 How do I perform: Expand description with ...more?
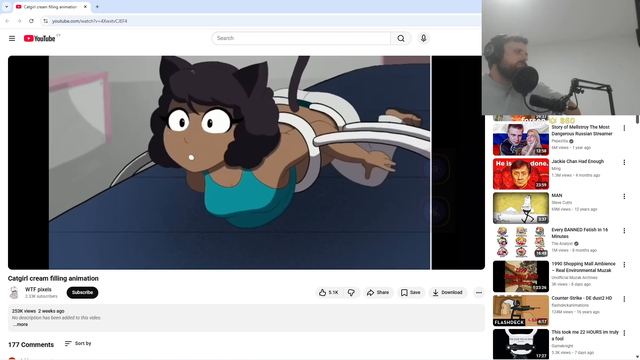click(20, 324)
